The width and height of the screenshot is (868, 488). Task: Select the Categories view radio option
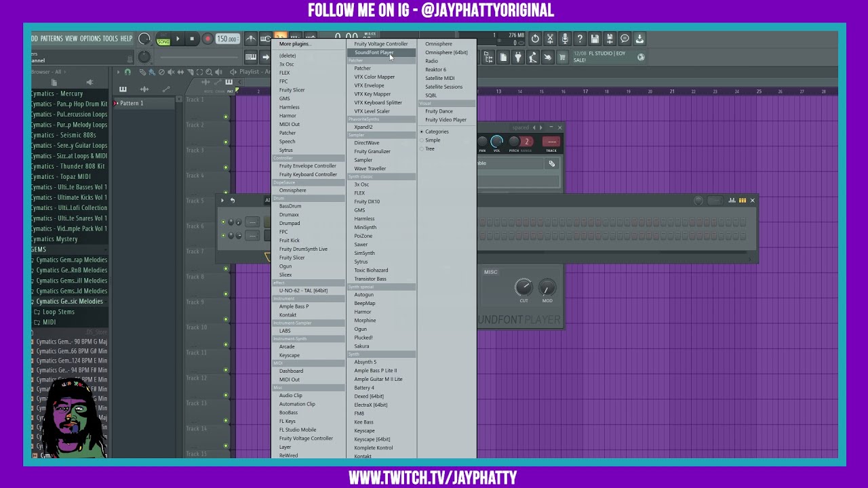[x=434, y=131]
